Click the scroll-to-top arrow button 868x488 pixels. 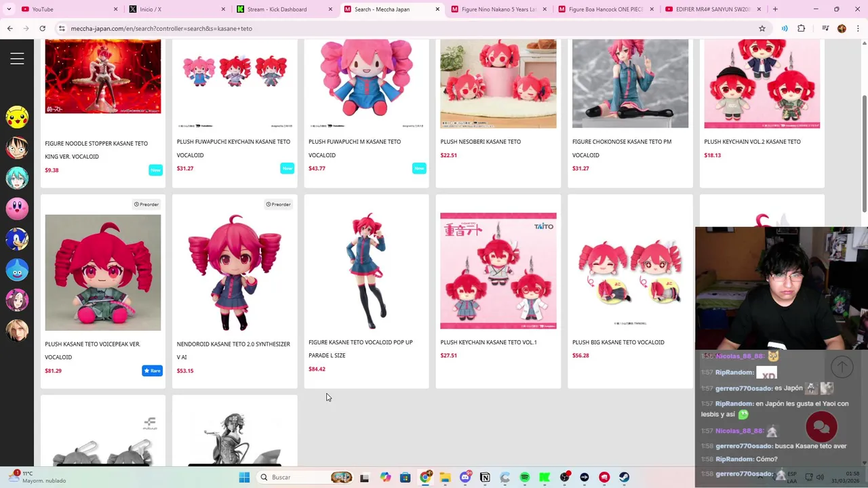pos(842,367)
